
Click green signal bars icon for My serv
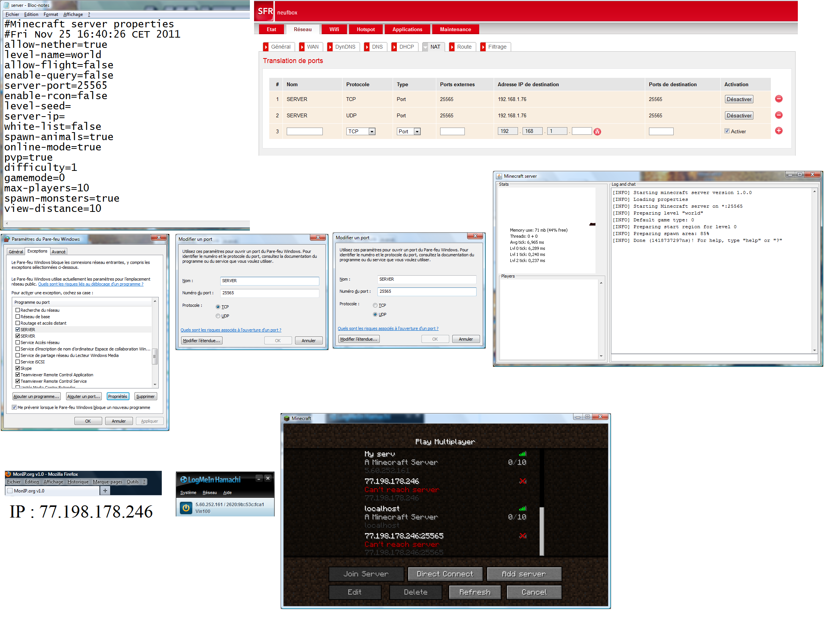pyautogui.click(x=523, y=454)
